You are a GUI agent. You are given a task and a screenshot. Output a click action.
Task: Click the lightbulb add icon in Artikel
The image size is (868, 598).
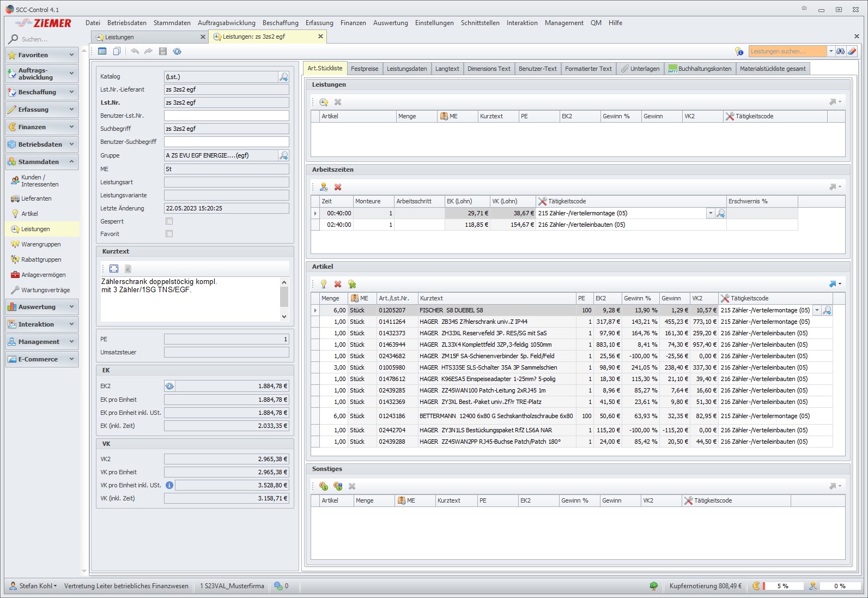(x=324, y=284)
